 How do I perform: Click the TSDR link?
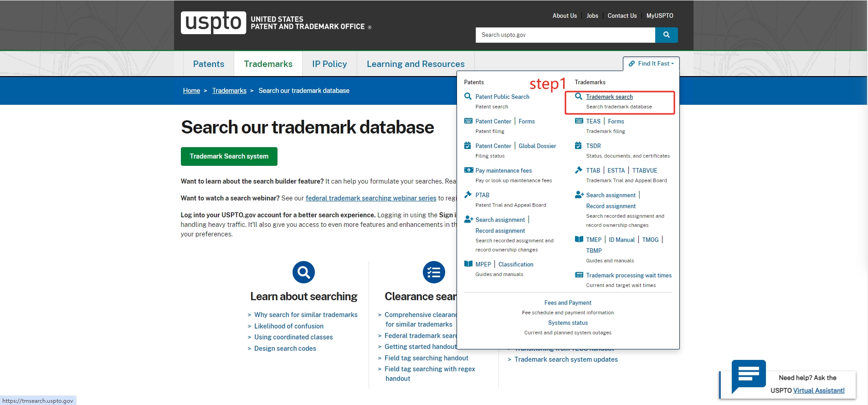pyautogui.click(x=593, y=146)
